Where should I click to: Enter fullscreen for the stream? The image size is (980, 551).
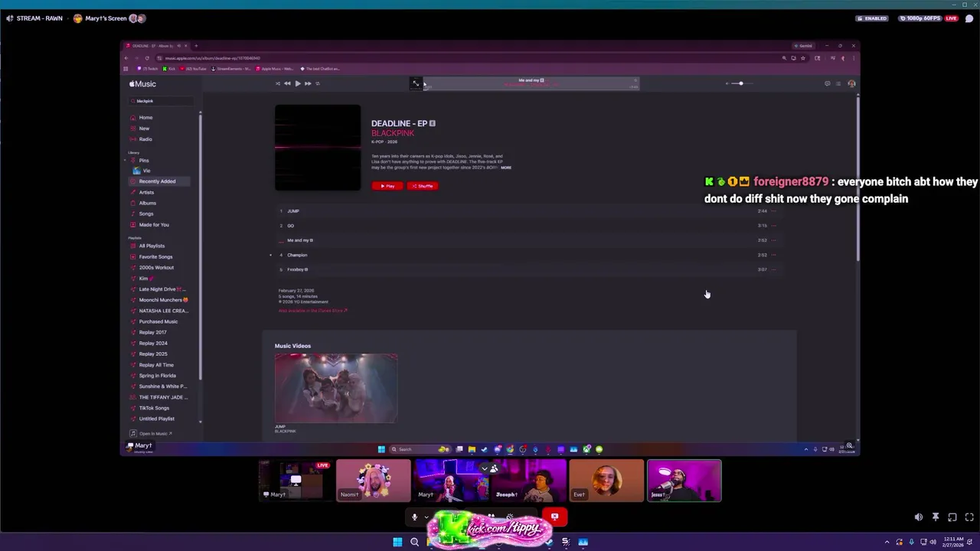coord(969,517)
